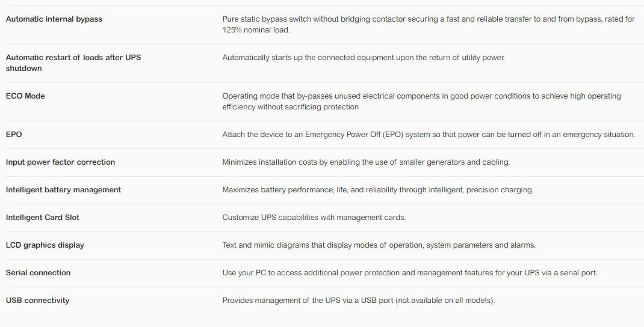Viewport: 644px width, 327px height.
Task: Click the Intelligent Card Slot label
Action: [42, 218]
